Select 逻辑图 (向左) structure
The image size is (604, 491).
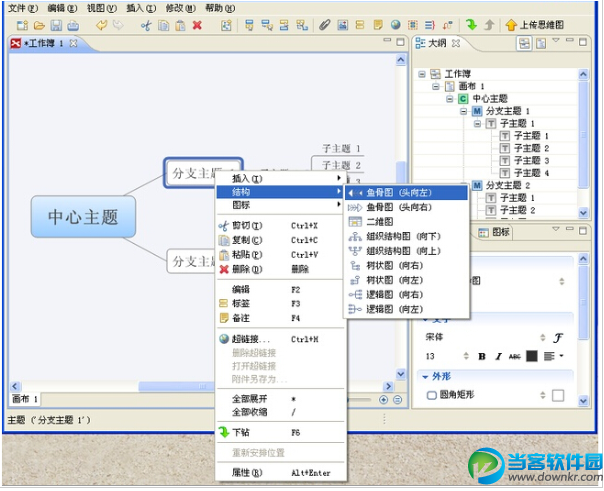tap(406, 309)
